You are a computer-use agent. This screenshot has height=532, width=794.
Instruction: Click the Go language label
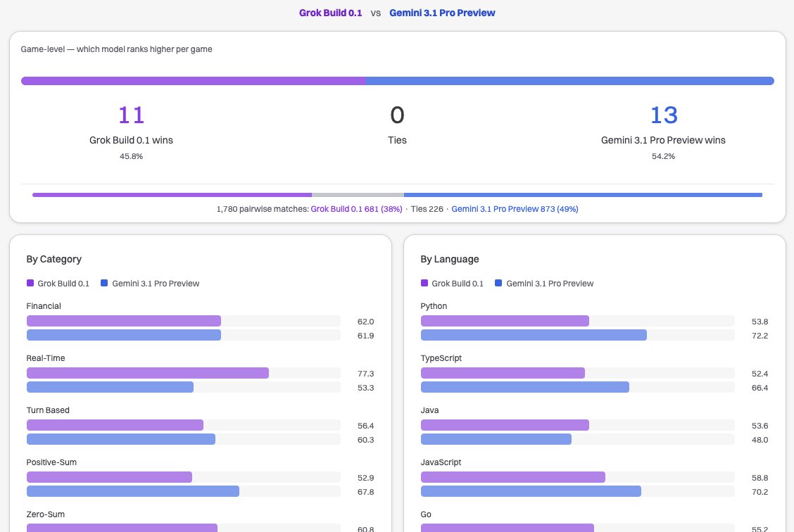426,515
